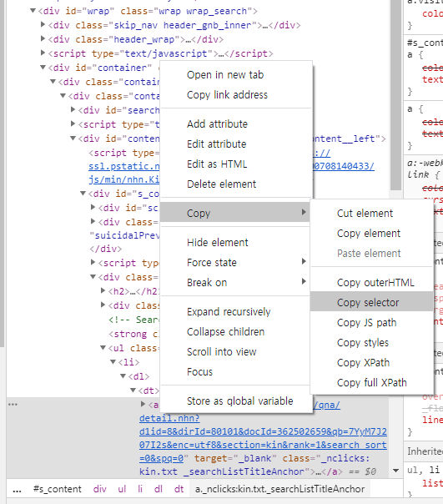Click the "suicidalPrev text in DOM tree

pos(124,235)
